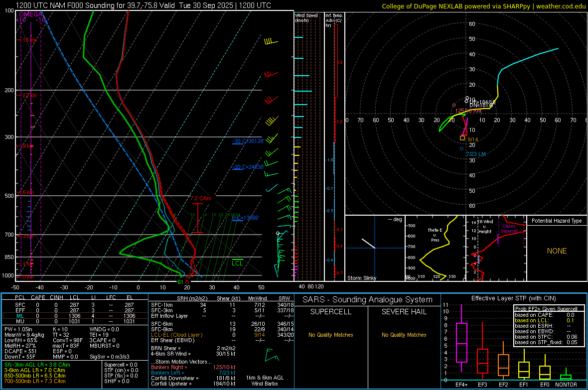Select the '-20 C=24838'' level label
588x390 pixels.
coord(248,167)
